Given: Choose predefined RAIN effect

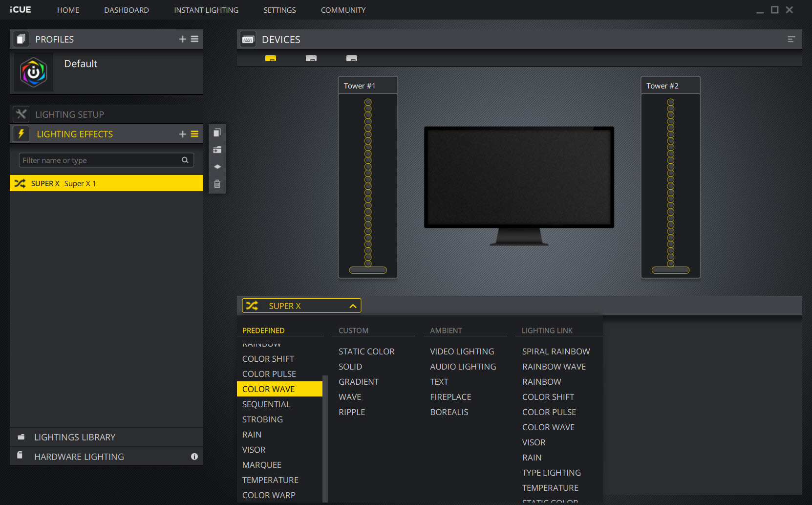Looking at the screenshot, I should point(252,435).
